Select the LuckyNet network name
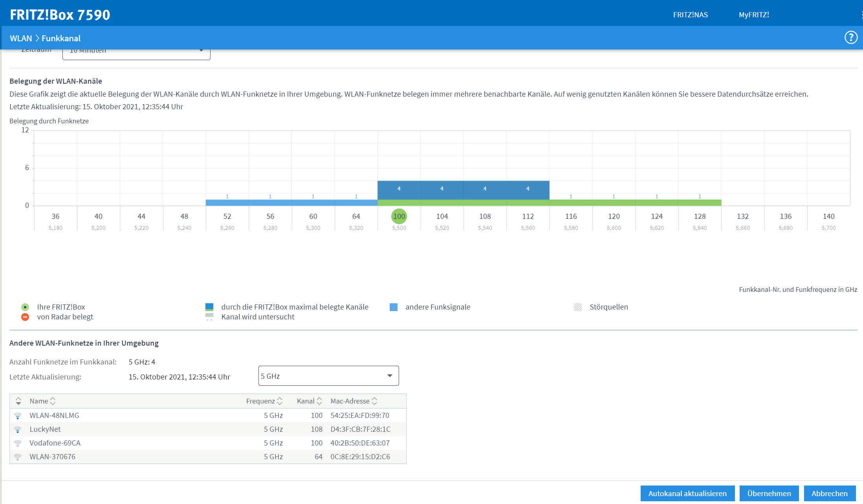 pyautogui.click(x=45, y=429)
